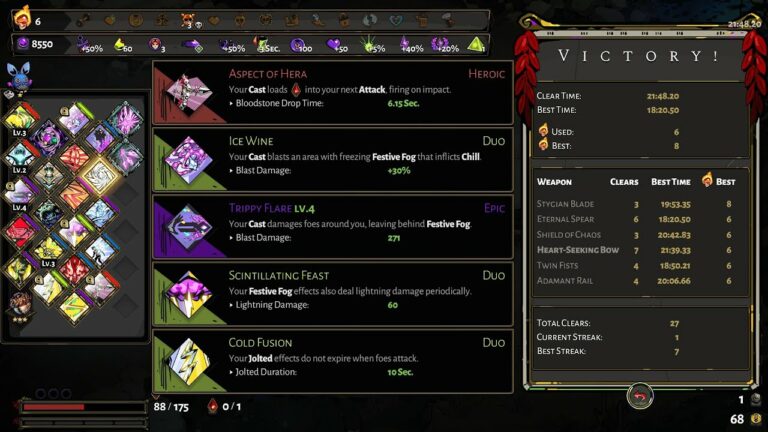Click the blue rabbit companion icon
Viewport: 768px width, 432px height.
coord(18,76)
